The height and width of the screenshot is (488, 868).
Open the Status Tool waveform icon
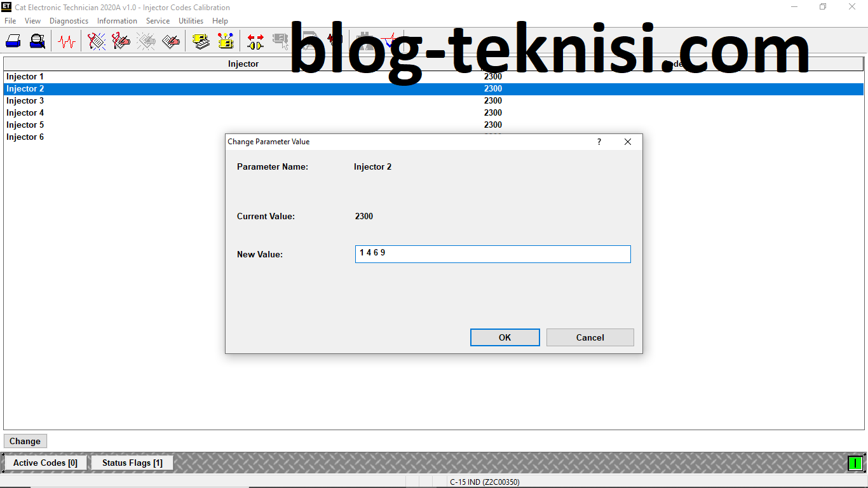coord(67,40)
